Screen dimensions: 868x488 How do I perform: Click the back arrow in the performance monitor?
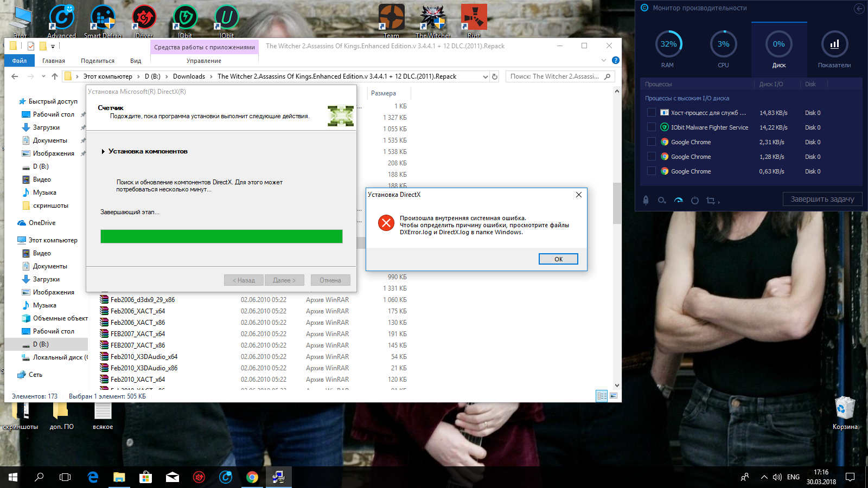click(859, 9)
